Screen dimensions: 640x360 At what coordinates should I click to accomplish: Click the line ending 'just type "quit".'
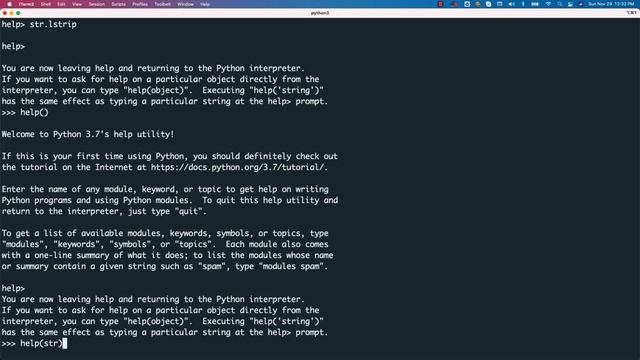(104, 211)
